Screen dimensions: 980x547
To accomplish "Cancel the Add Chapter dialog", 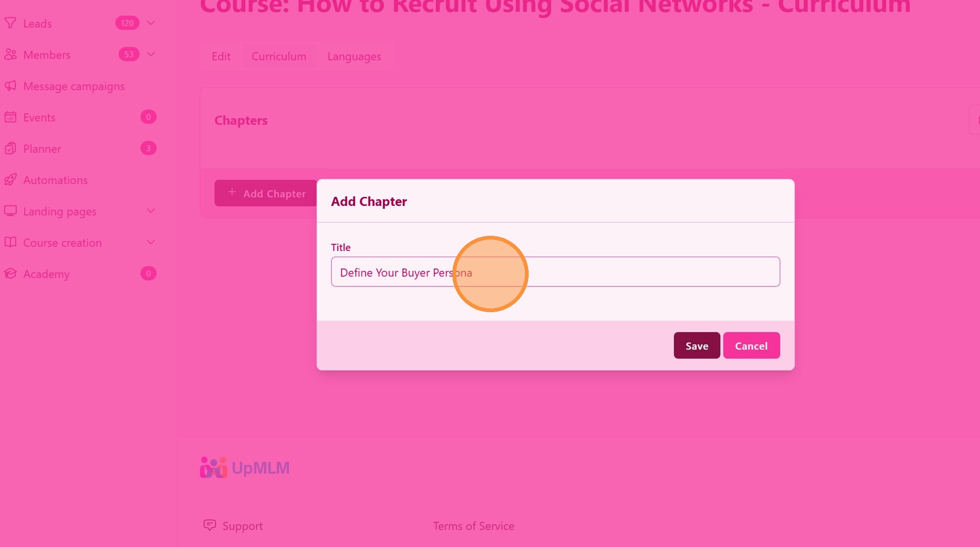I will tap(751, 346).
